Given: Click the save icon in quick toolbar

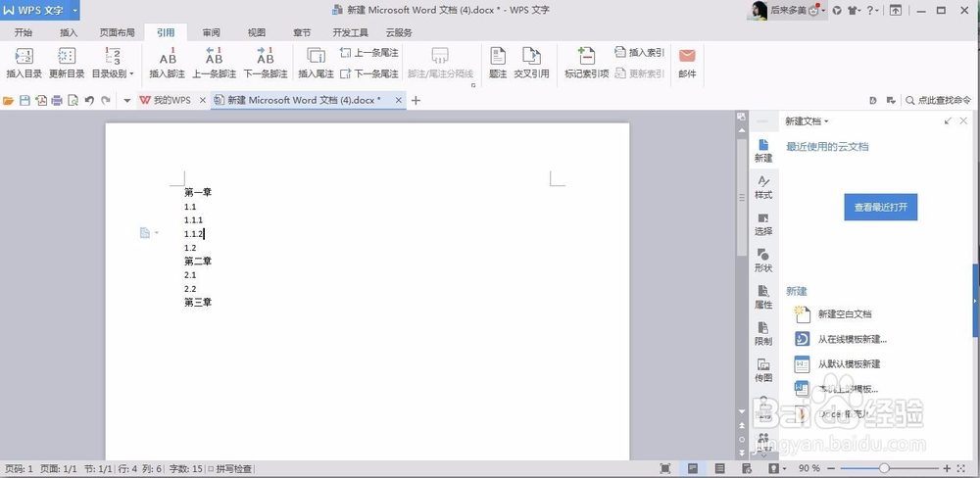Looking at the screenshot, I should pos(24,100).
